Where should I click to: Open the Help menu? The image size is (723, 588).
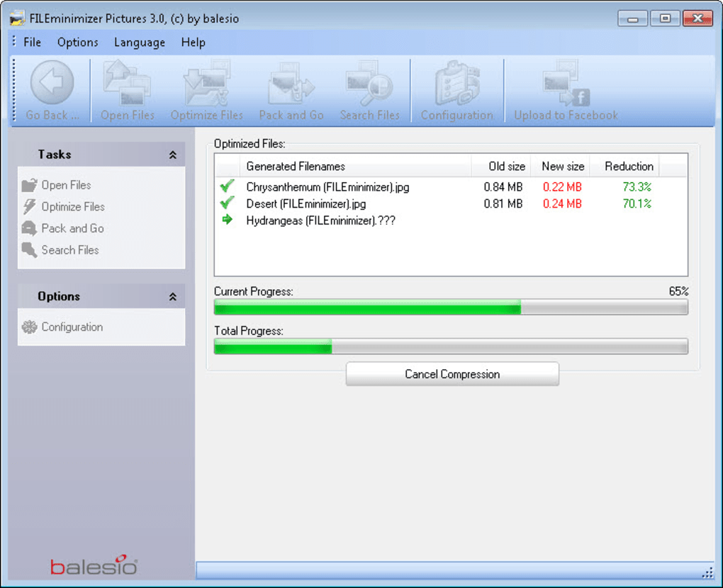tap(193, 43)
